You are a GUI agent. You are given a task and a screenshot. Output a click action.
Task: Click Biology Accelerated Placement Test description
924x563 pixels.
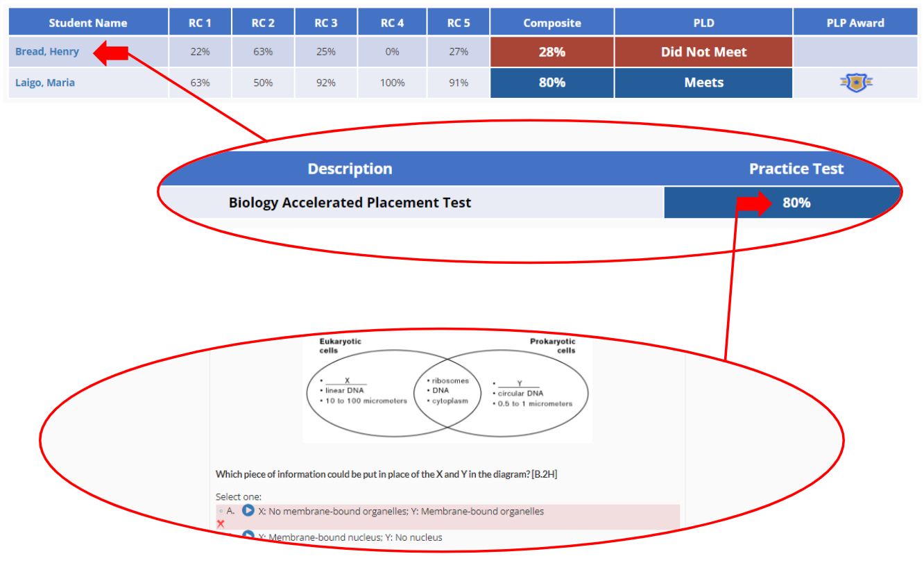(350, 203)
